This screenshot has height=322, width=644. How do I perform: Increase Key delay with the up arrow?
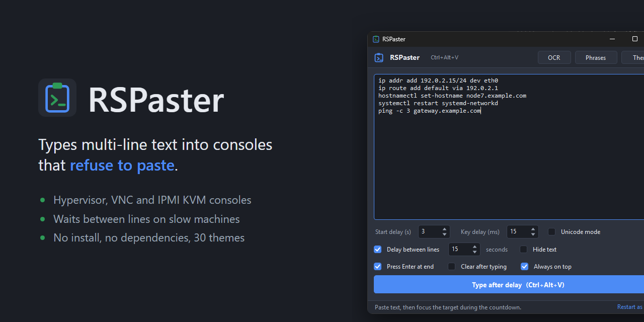point(533,229)
